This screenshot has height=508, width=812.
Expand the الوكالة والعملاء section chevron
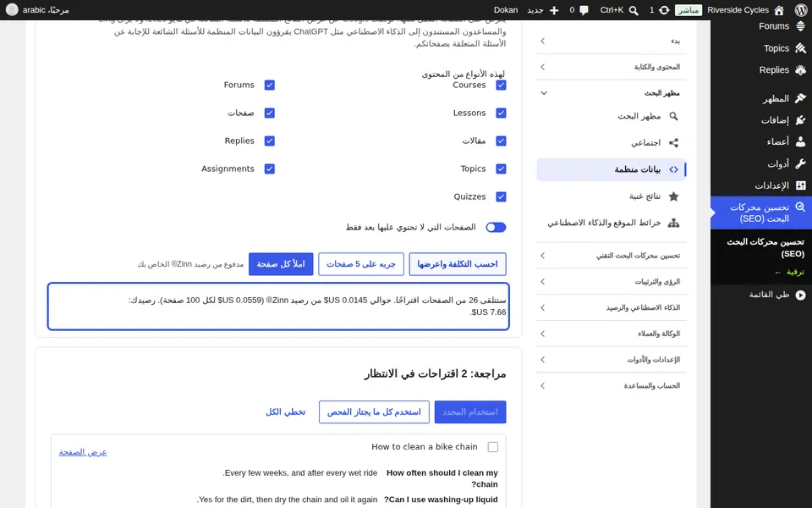tap(543, 334)
